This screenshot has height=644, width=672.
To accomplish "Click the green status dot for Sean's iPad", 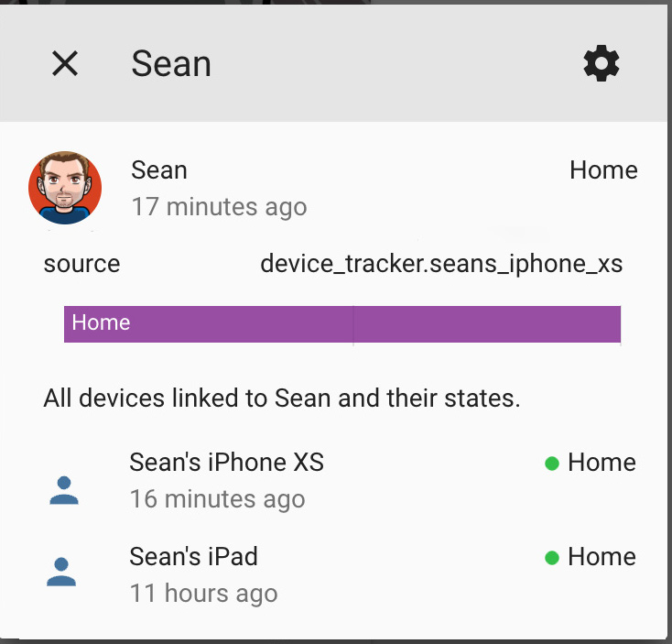I will pyautogui.click(x=552, y=558).
